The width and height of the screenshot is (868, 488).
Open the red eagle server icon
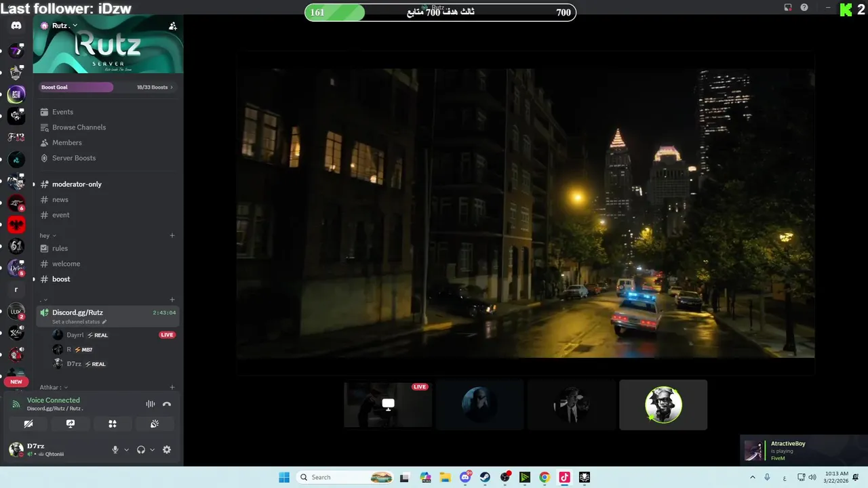[16, 224]
